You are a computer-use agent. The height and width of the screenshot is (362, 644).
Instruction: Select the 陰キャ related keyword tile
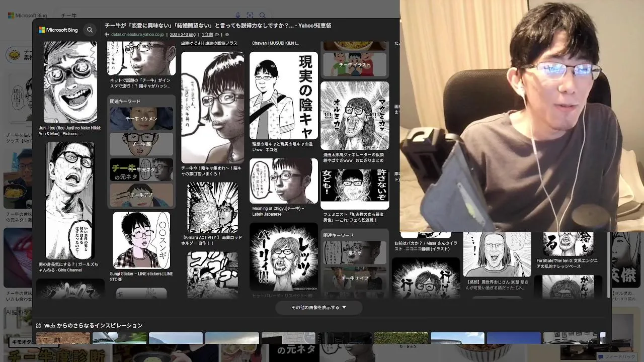tap(355, 253)
